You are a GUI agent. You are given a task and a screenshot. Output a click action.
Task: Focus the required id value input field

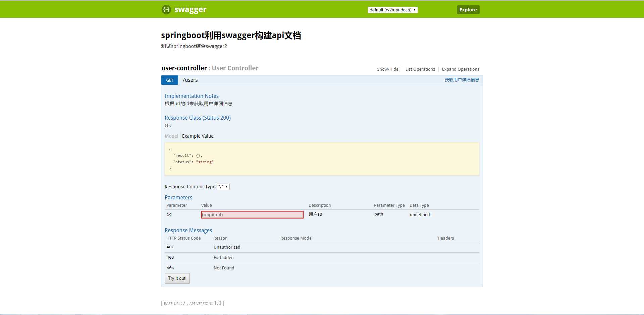252,214
